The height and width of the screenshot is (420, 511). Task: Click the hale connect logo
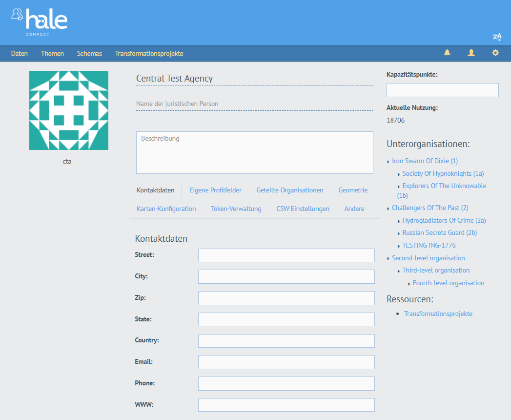click(39, 21)
